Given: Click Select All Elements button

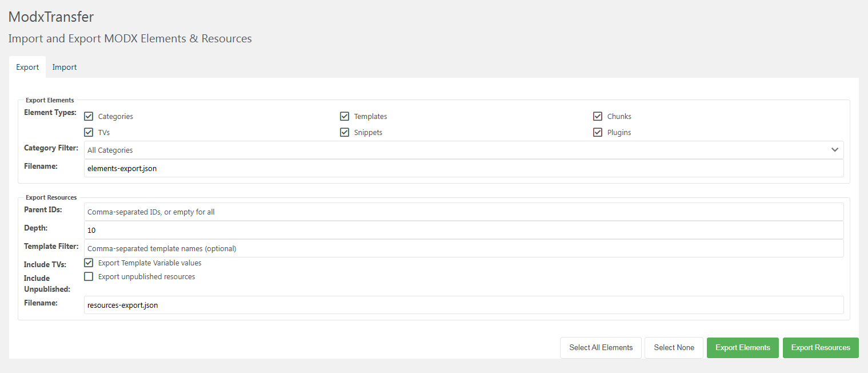Looking at the screenshot, I should (601, 348).
